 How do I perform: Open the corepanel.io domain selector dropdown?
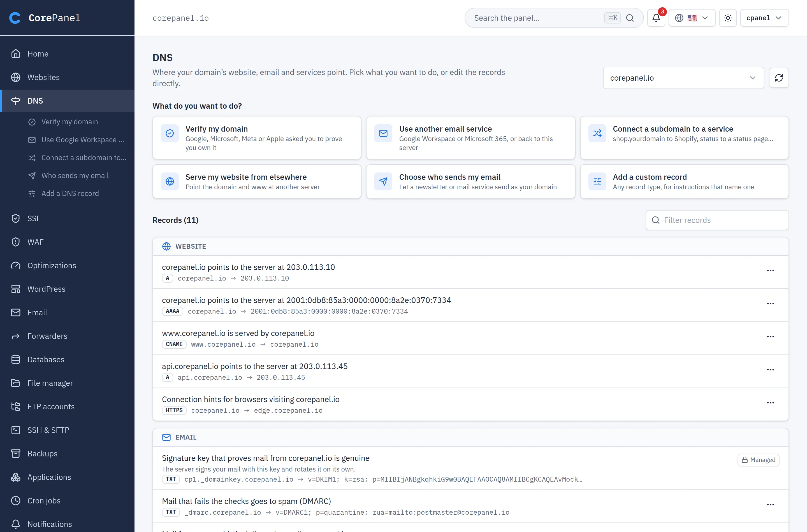[x=683, y=78]
